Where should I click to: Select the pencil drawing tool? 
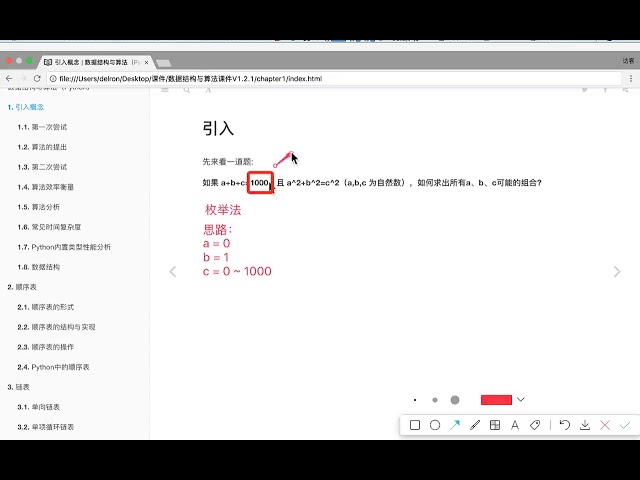[x=475, y=425]
